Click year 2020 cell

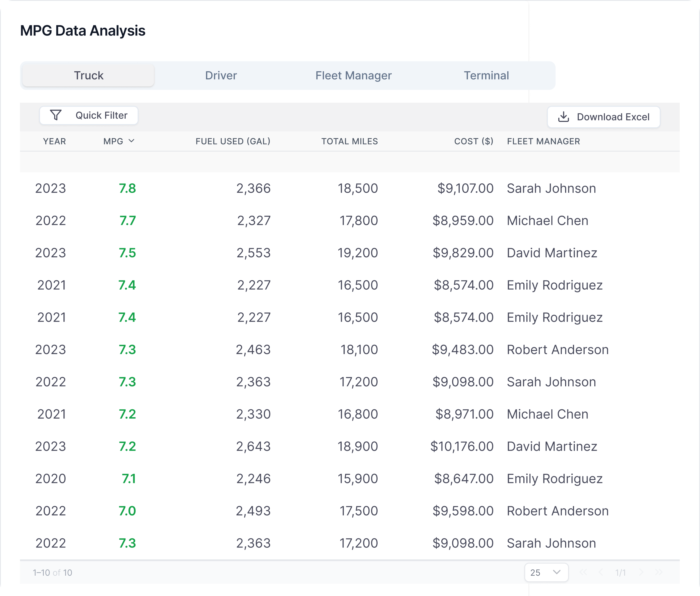click(x=51, y=479)
